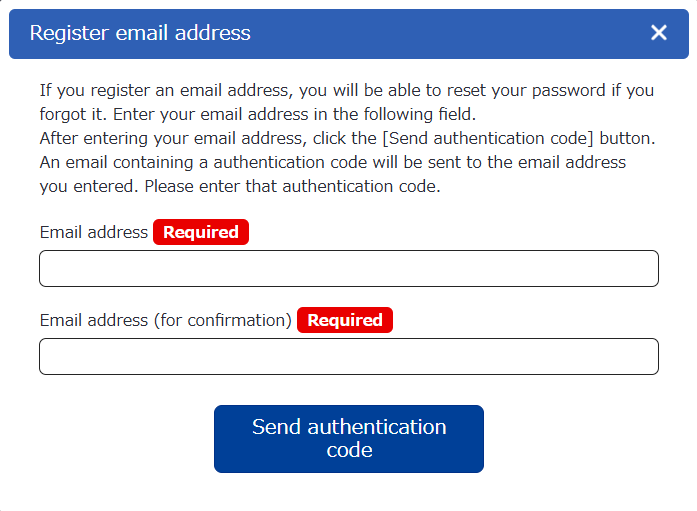Click the "Register email address" dialog title
Viewport: 697px width, 511px height.
pos(140,33)
